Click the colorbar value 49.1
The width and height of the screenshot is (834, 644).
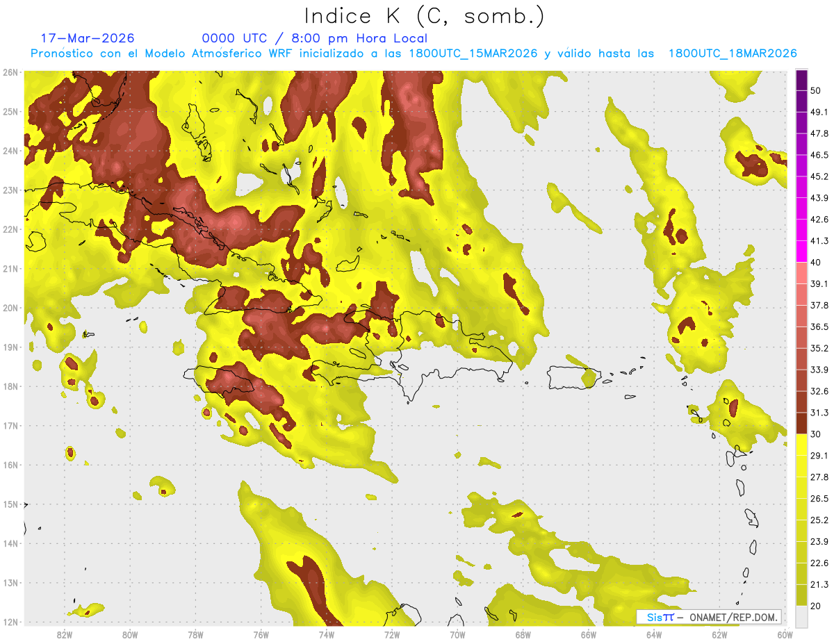pyautogui.click(x=819, y=112)
